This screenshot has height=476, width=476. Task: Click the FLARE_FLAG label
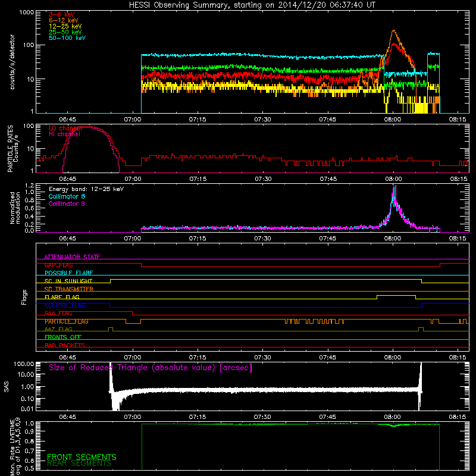point(62,297)
